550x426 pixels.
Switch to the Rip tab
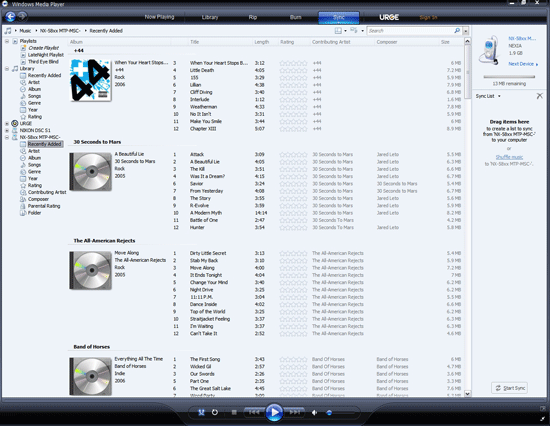point(253,17)
